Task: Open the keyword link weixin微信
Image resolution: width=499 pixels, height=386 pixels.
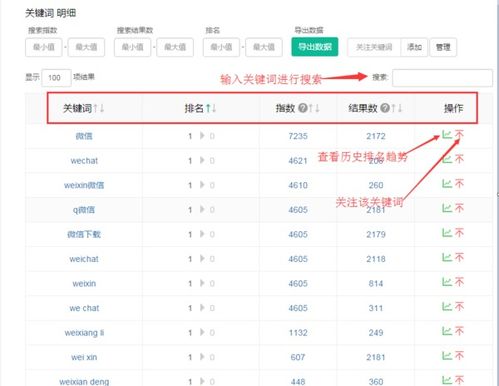Action: 84,185
